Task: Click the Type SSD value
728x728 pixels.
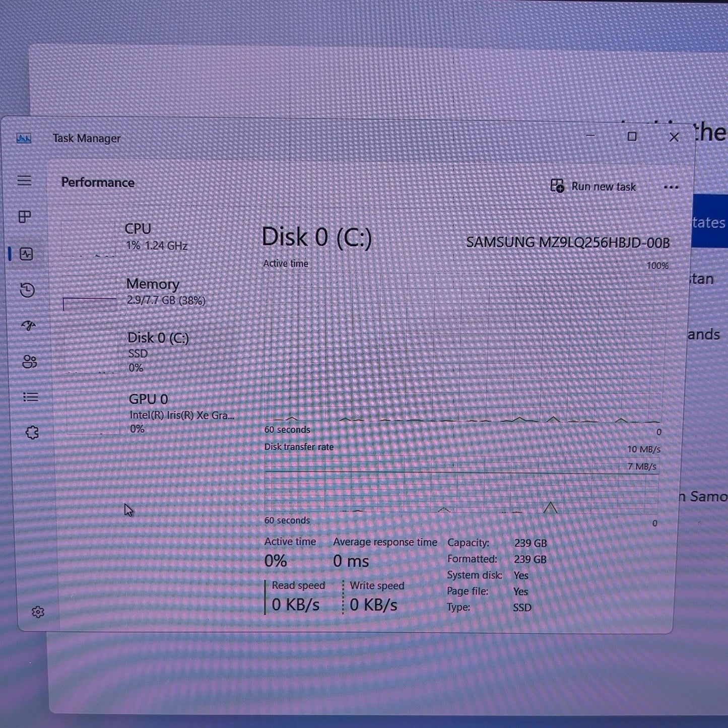Action: point(522,608)
